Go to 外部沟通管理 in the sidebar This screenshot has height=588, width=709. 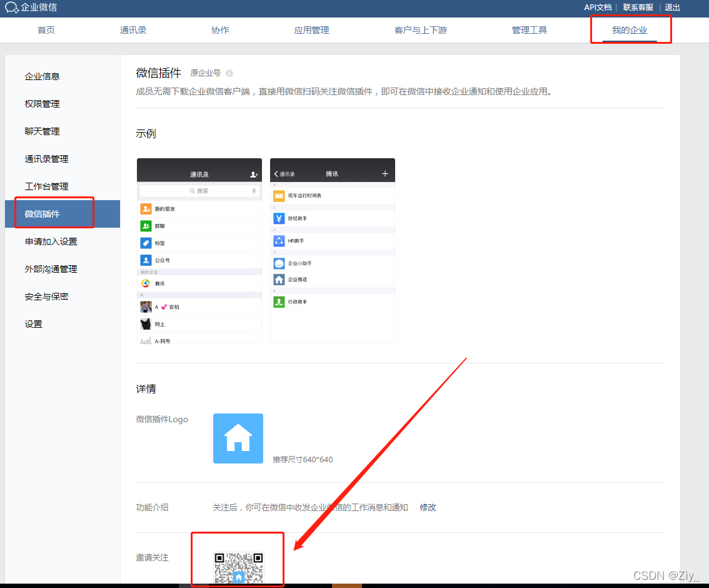tap(51, 269)
